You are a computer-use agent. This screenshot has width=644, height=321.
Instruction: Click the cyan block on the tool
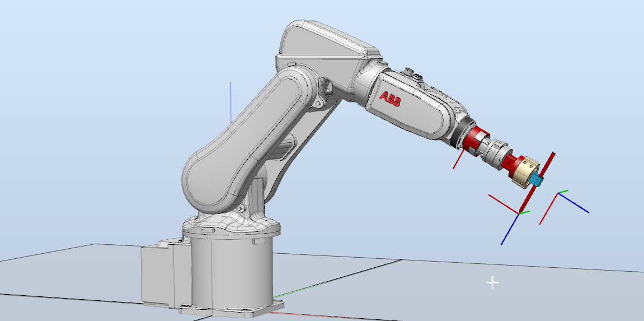coord(537,180)
